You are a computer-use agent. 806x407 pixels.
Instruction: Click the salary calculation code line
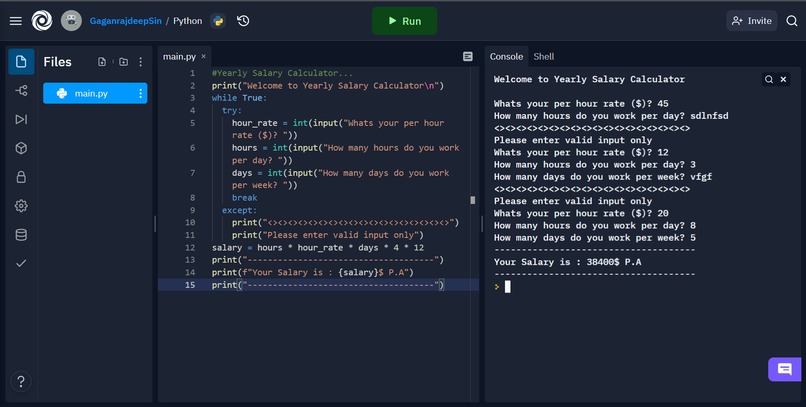(x=318, y=248)
